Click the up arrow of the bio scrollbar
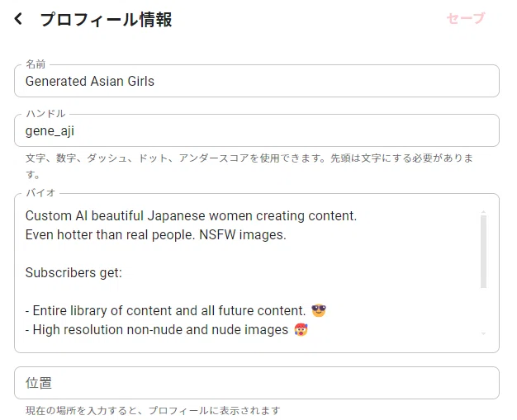 tap(483, 211)
